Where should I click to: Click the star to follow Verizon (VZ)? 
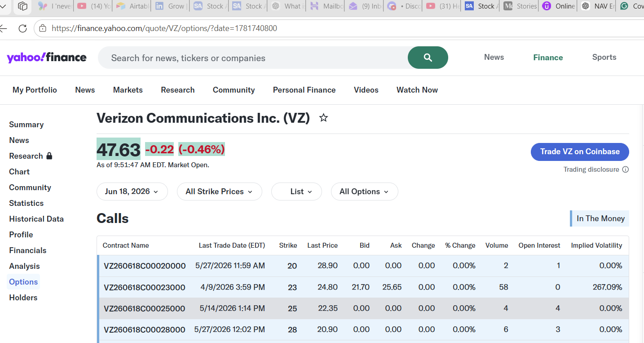323,118
